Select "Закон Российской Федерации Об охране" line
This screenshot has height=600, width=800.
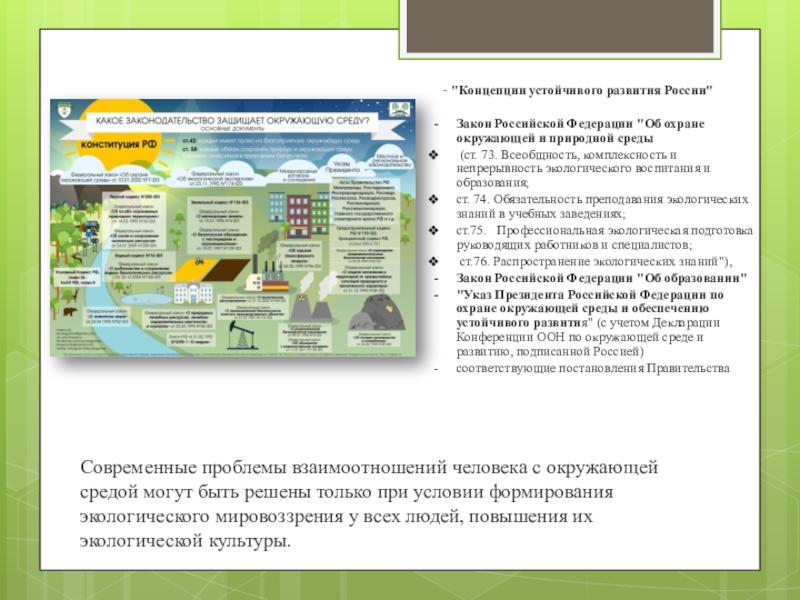click(580, 124)
